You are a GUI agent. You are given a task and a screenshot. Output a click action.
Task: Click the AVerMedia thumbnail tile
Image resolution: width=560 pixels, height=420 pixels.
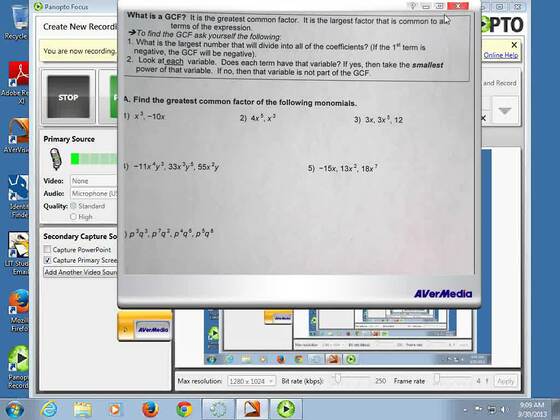click(x=145, y=326)
